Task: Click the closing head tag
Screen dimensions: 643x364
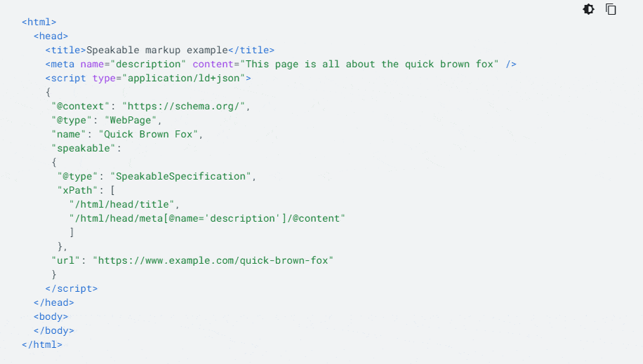Action: coord(54,302)
